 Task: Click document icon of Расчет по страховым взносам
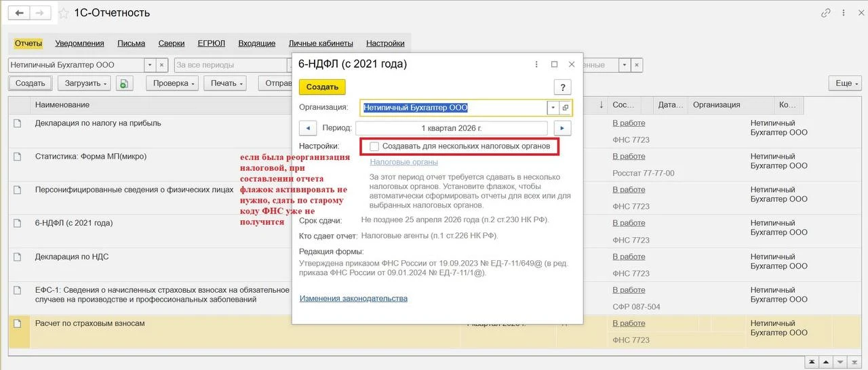click(x=17, y=324)
